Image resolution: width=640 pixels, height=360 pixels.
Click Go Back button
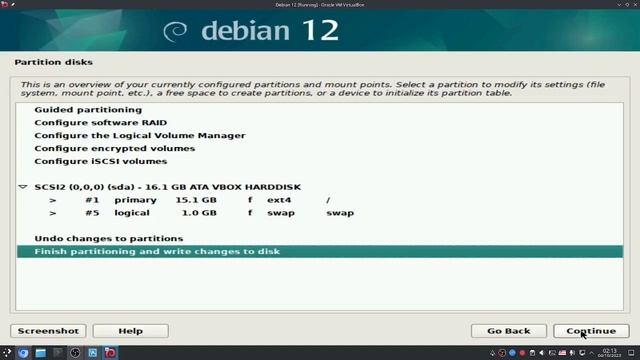tap(509, 331)
